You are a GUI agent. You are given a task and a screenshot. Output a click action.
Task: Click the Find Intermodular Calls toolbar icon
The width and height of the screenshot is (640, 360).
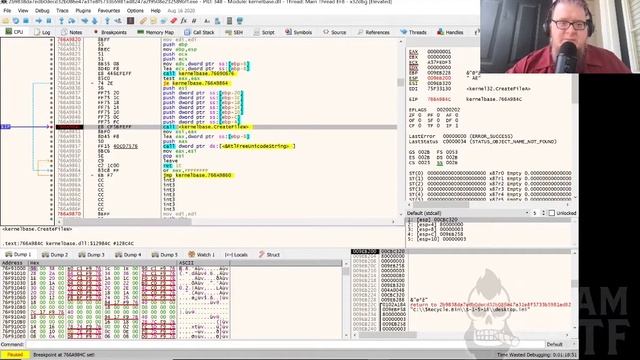pos(217,20)
